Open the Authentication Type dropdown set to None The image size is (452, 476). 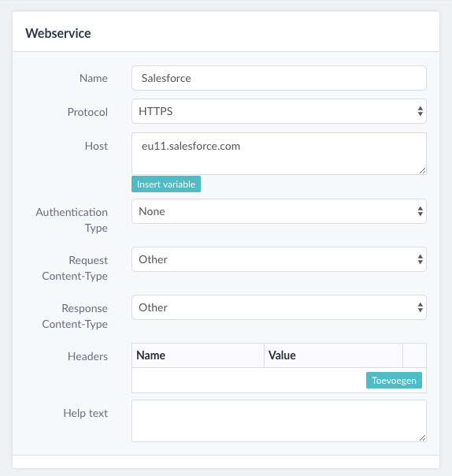tap(279, 211)
